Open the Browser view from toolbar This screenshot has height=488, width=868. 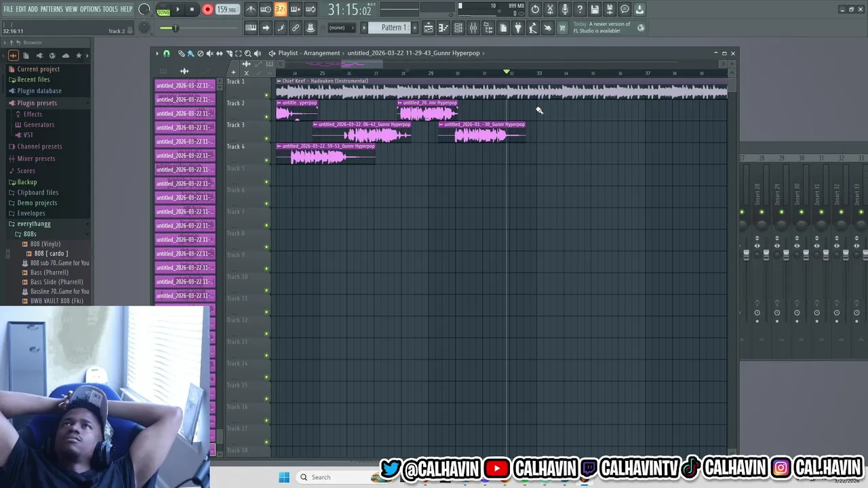tap(488, 28)
